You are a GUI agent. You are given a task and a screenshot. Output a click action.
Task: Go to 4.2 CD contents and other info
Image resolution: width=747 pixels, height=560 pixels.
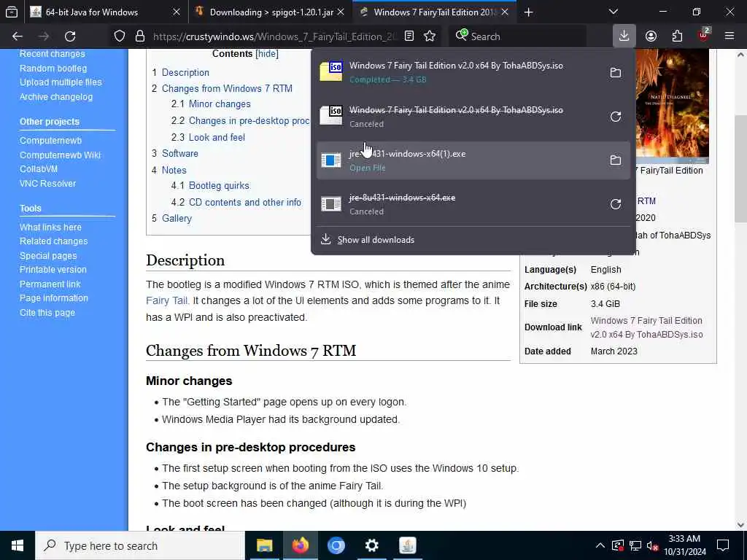point(236,203)
